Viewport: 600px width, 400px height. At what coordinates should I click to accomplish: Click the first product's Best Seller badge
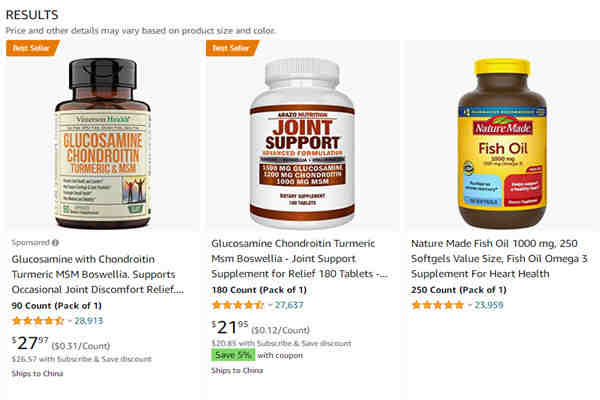point(33,48)
